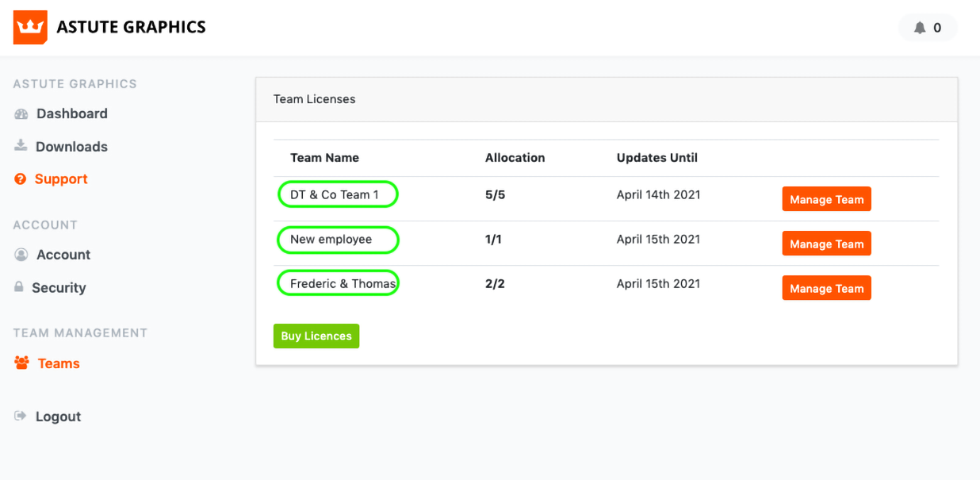Click the DT & Co Team 1 name

[335, 194]
